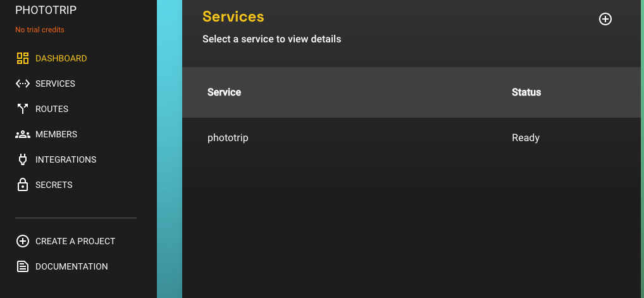Image resolution: width=644 pixels, height=298 pixels.
Task: Click the Create a Project plus icon
Action: click(23, 241)
